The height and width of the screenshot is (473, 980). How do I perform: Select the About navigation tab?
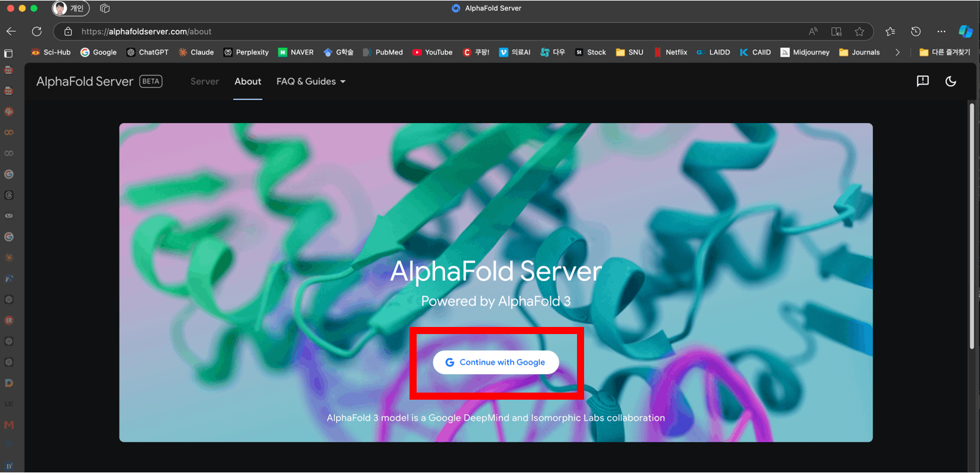(x=248, y=82)
